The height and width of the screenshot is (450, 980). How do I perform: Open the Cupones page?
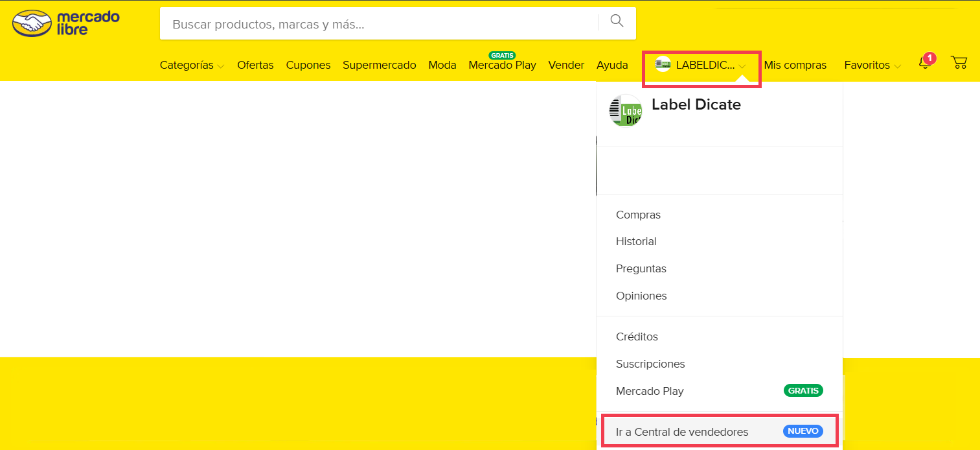308,65
